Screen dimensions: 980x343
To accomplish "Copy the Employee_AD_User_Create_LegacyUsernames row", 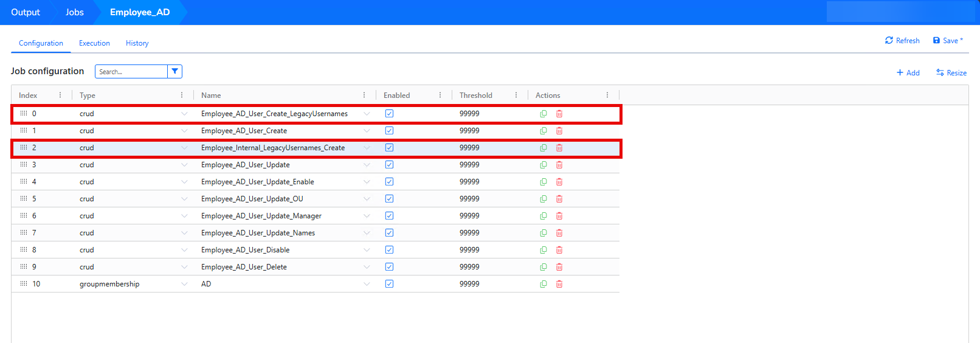I will (543, 114).
